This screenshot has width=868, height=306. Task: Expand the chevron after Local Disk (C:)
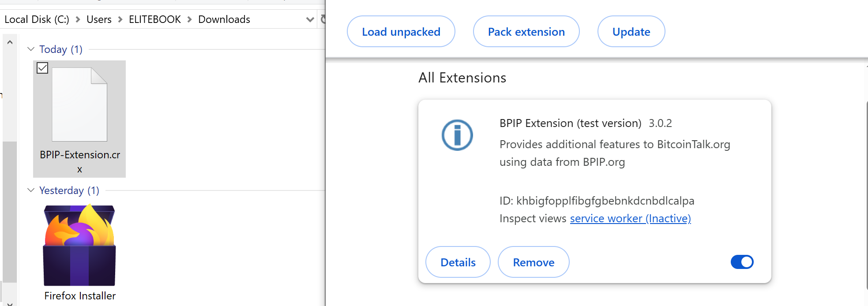pos(78,19)
